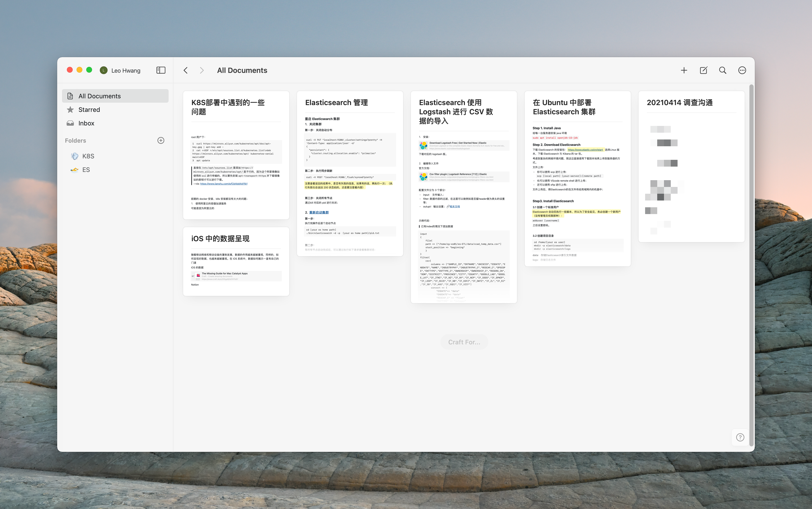
Task: Click the Folders section header
Action: click(x=75, y=140)
